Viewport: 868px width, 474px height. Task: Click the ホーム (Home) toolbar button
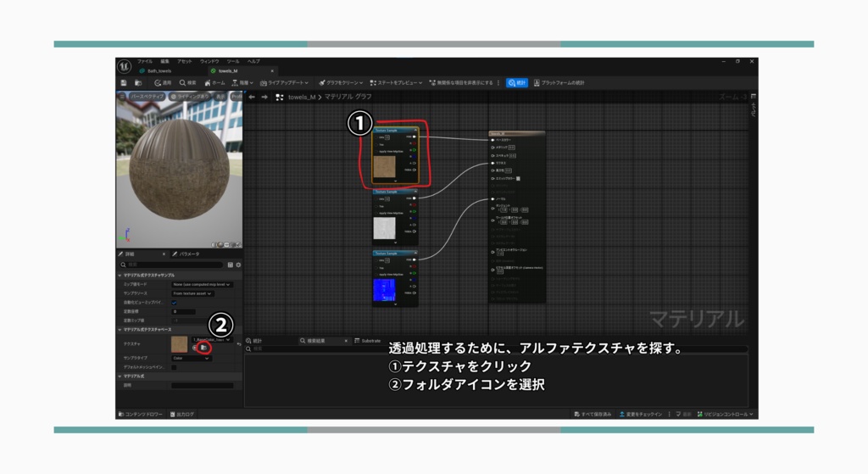pyautogui.click(x=214, y=82)
